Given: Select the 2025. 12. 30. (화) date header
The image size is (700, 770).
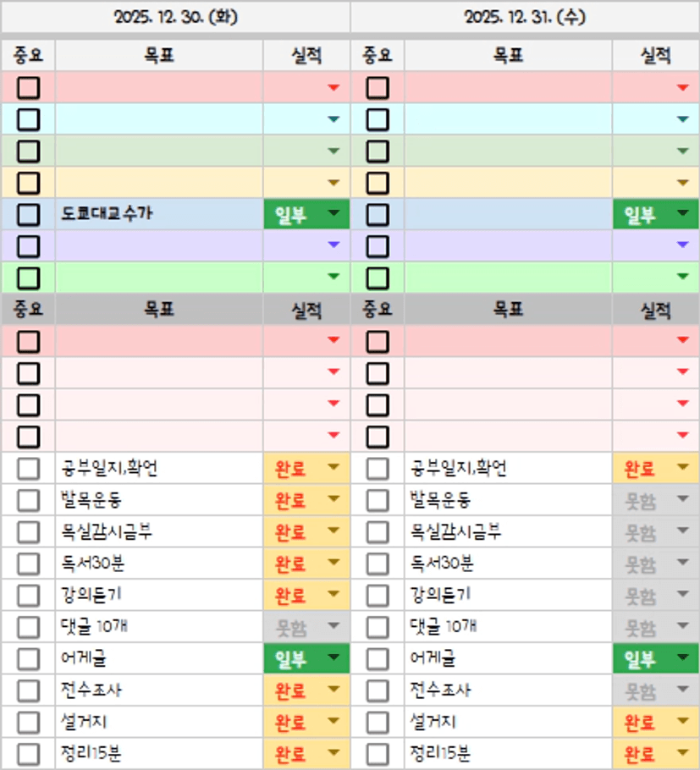Looking at the screenshot, I should coord(175,16).
